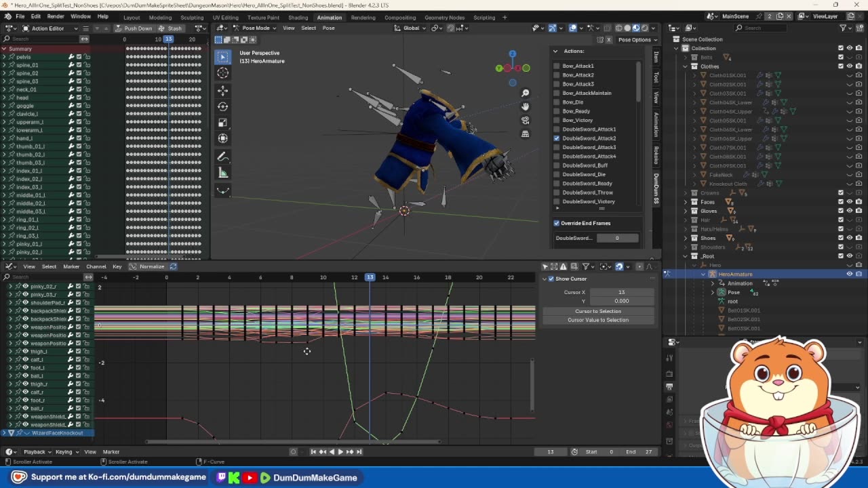
Task: Toggle camera view gizmo icon
Action: coord(526,120)
